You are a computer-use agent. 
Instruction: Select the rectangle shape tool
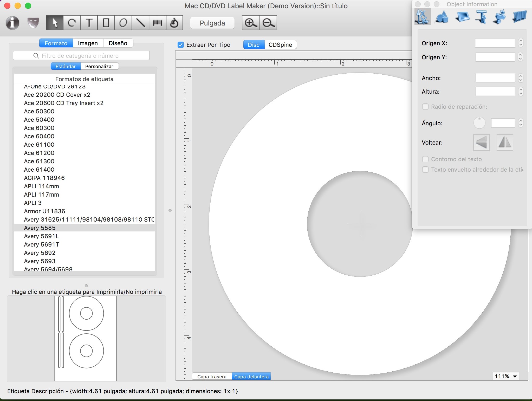coord(106,23)
